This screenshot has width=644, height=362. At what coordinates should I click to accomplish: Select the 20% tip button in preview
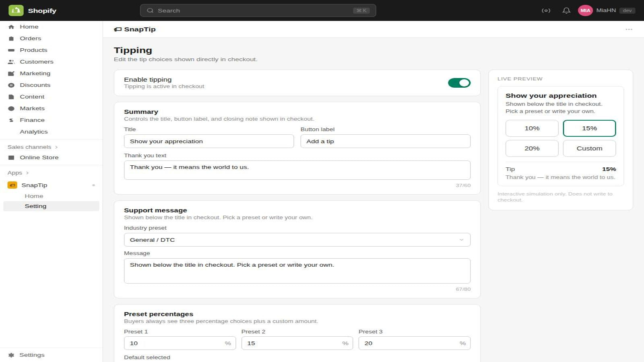tap(532, 148)
